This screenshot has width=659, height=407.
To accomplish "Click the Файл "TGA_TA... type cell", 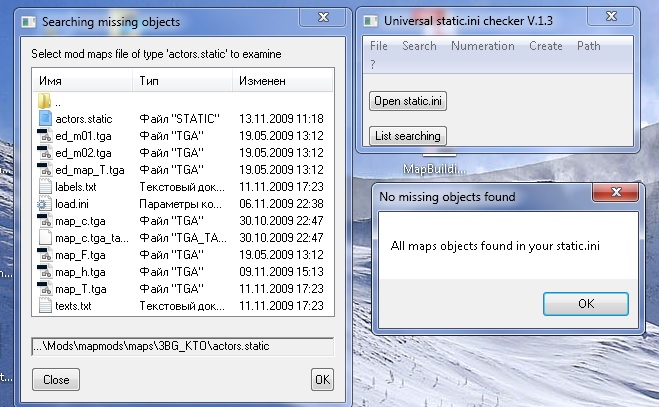I will pos(183,238).
